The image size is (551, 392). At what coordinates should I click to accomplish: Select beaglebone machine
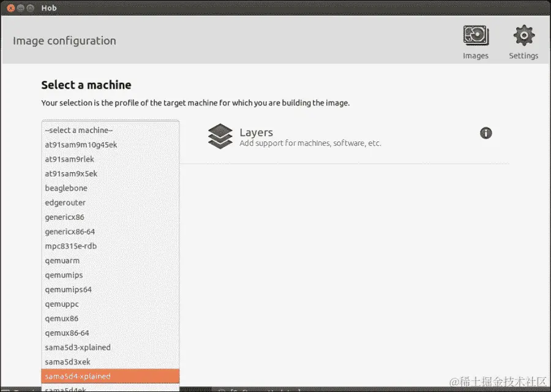tap(110, 188)
